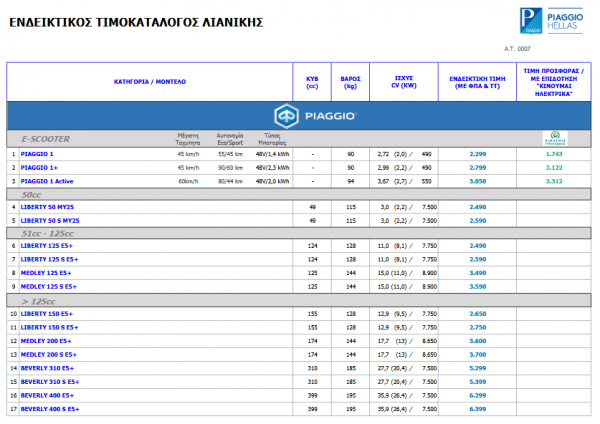Click the Kinoumai Ilektrika green logo
This screenshot has width=600, height=424.
point(554,139)
